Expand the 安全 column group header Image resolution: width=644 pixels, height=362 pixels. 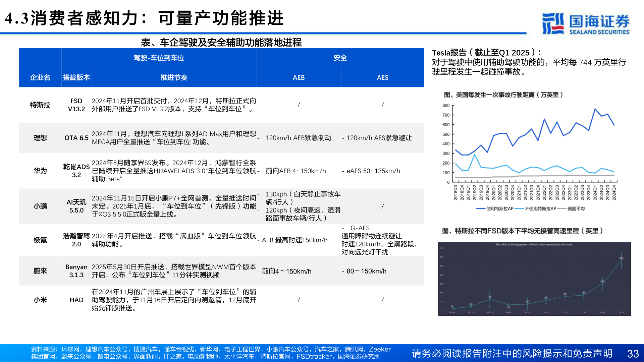[340, 58]
